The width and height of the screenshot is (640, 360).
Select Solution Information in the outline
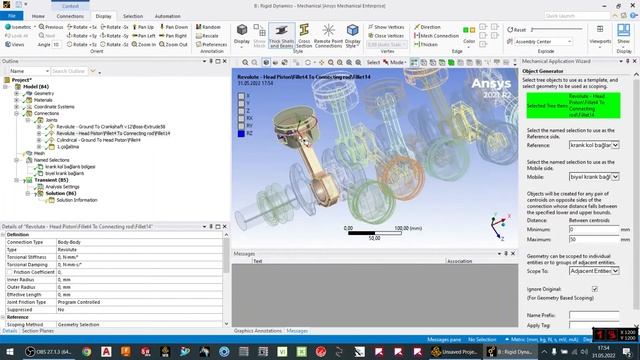coord(77,200)
